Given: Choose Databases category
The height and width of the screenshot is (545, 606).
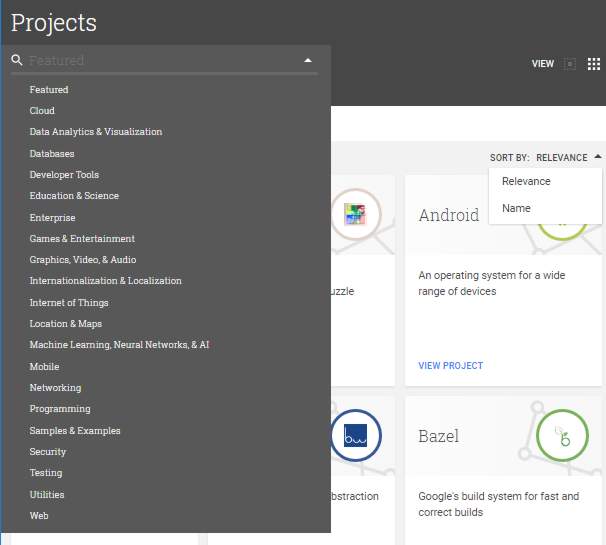Looking at the screenshot, I should tap(52, 154).
